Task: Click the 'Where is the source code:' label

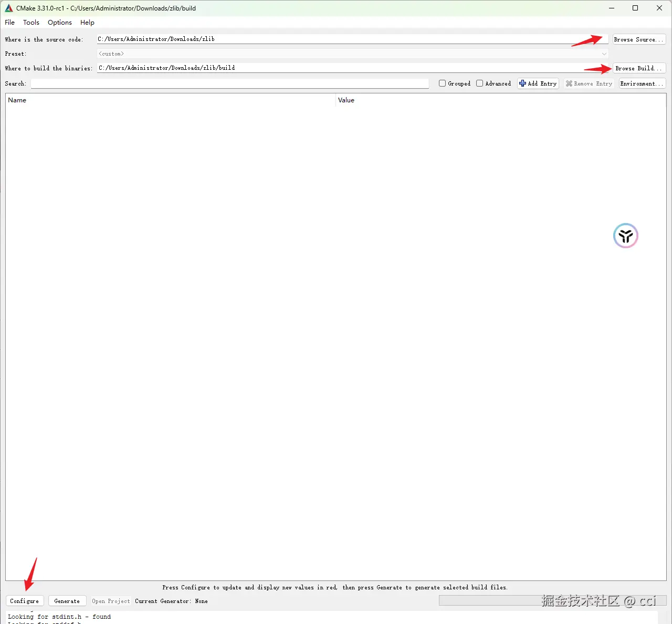Action: [44, 39]
